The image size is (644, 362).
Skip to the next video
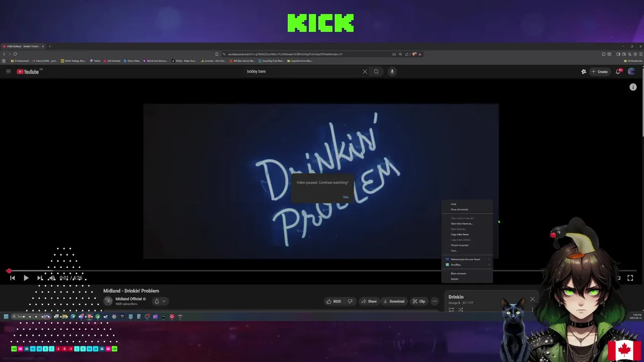pyautogui.click(x=40, y=278)
